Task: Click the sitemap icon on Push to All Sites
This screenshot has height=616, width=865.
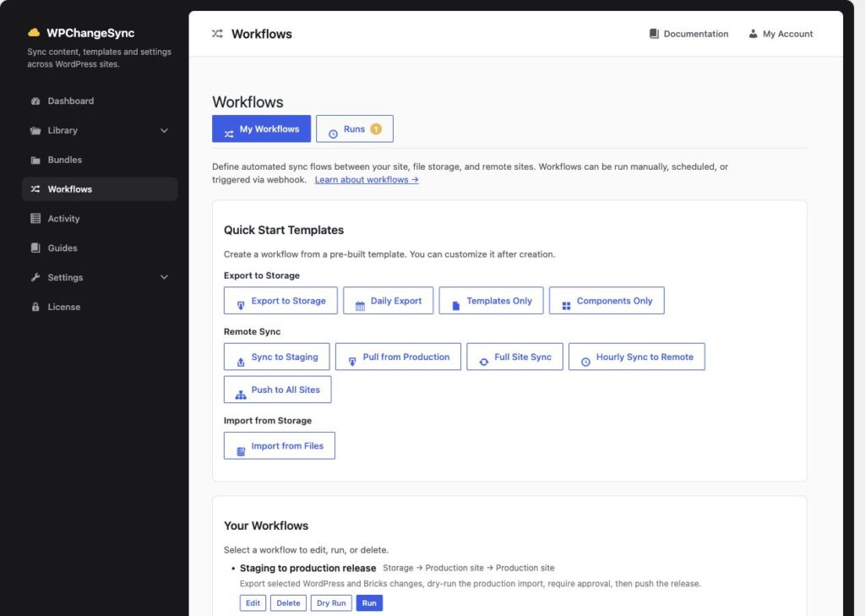Action: [241, 395]
